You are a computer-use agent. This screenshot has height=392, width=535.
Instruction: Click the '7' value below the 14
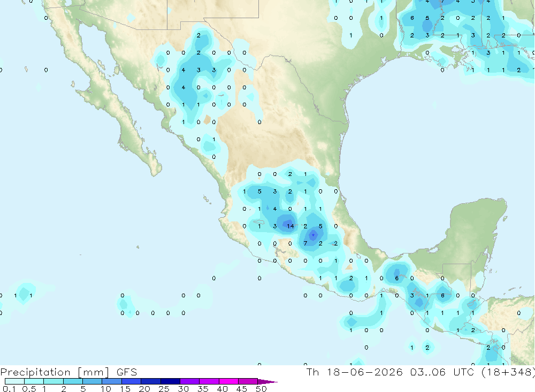(305, 243)
